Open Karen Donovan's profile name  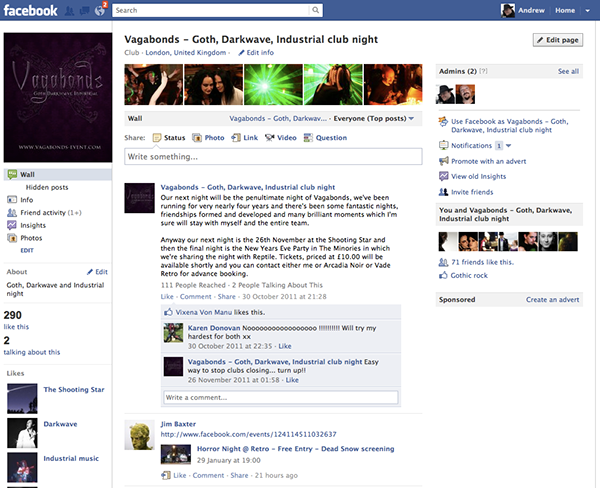[x=214, y=328]
